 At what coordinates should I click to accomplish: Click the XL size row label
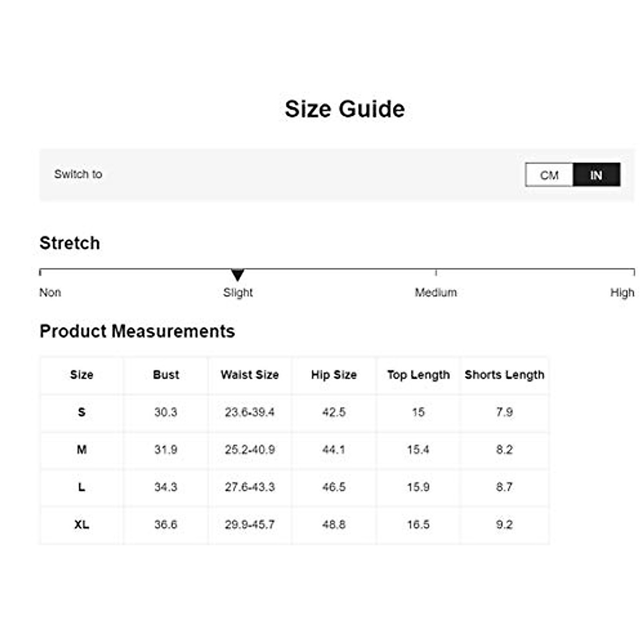pyautogui.click(x=82, y=524)
